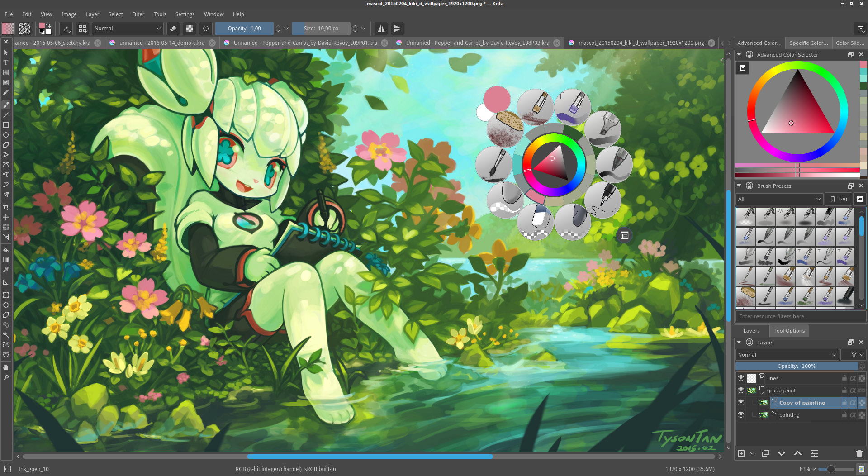The width and height of the screenshot is (868, 476).
Task: Pick a color with the Color Sampler tool
Action: 6,270
